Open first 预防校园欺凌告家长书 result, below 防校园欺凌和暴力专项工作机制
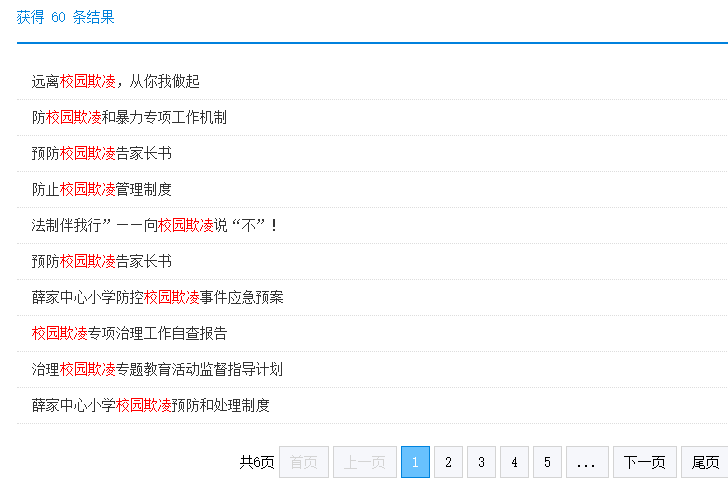This screenshot has width=728, height=491. (102, 153)
